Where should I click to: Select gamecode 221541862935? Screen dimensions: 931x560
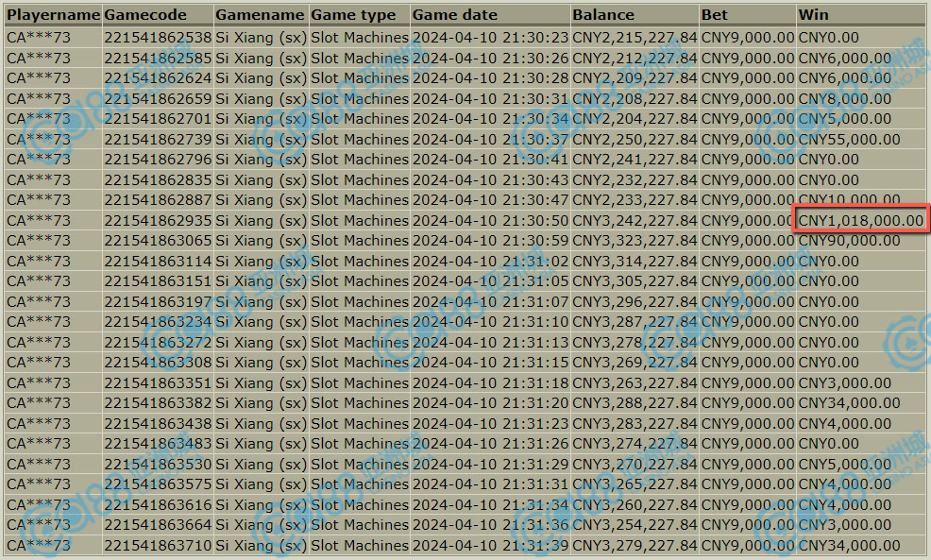[158, 220]
